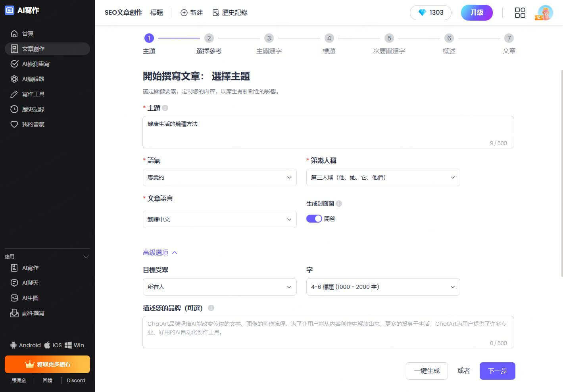The image size is (563, 392).
Task: Open 我的書籤 heart icon
Action: click(14, 124)
